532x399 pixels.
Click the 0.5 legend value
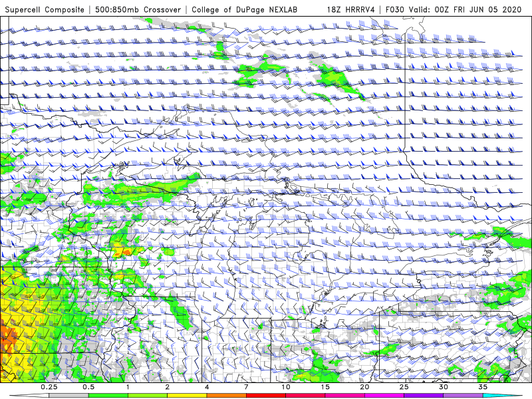pos(88,387)
